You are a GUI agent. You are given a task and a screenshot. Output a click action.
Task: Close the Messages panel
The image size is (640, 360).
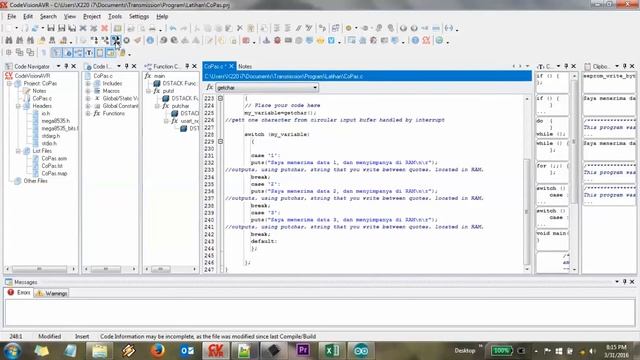[632, 282]
